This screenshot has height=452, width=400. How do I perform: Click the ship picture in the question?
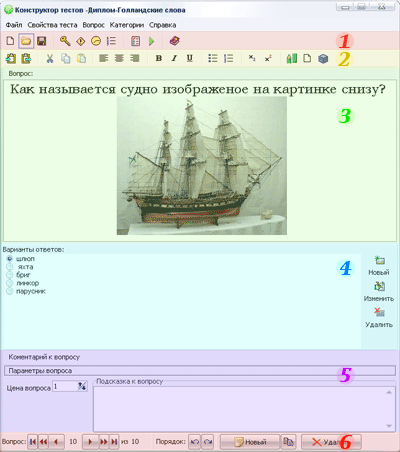pyautogui.click(x=202, y=166)
